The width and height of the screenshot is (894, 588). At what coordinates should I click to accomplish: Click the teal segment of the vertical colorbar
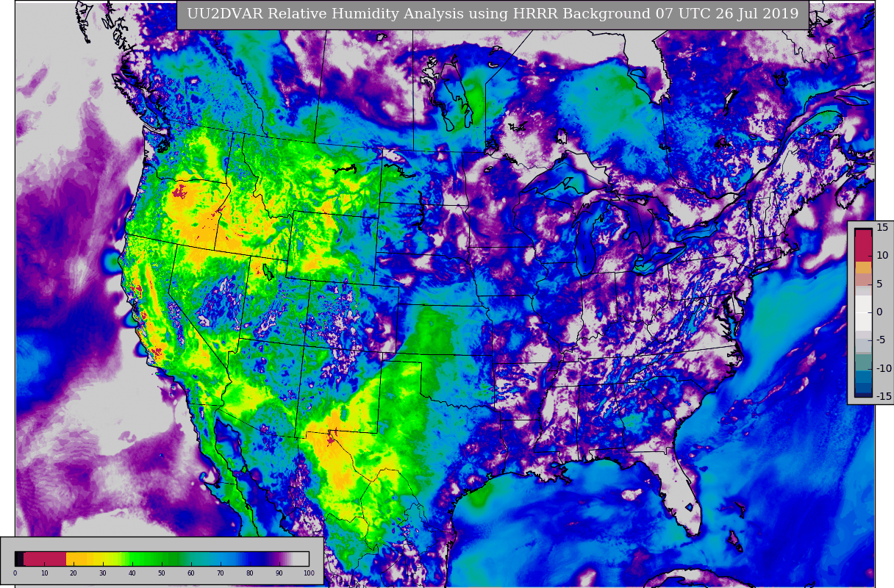863,362
